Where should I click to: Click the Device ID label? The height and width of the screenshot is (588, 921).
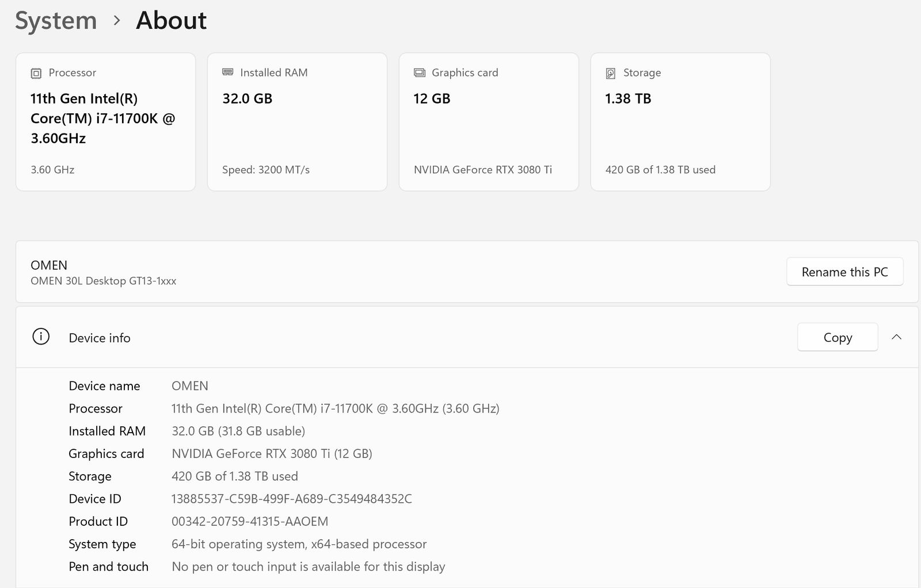95,499
